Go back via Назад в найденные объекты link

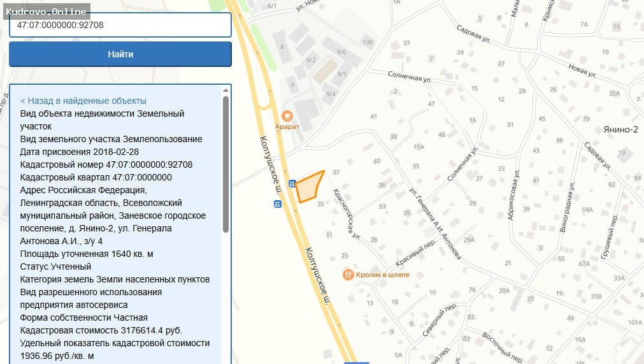(83, 101)
